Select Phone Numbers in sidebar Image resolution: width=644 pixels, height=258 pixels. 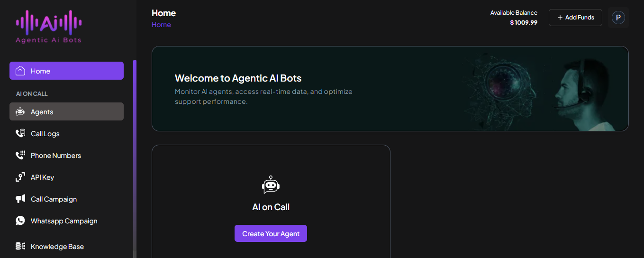click(x=56, y=156)
